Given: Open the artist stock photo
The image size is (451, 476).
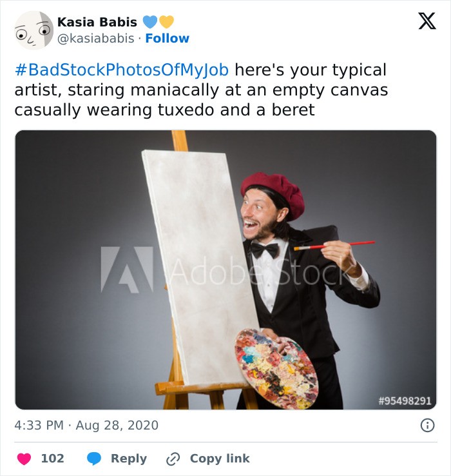Looking at the screenshot, I should 225,270.
